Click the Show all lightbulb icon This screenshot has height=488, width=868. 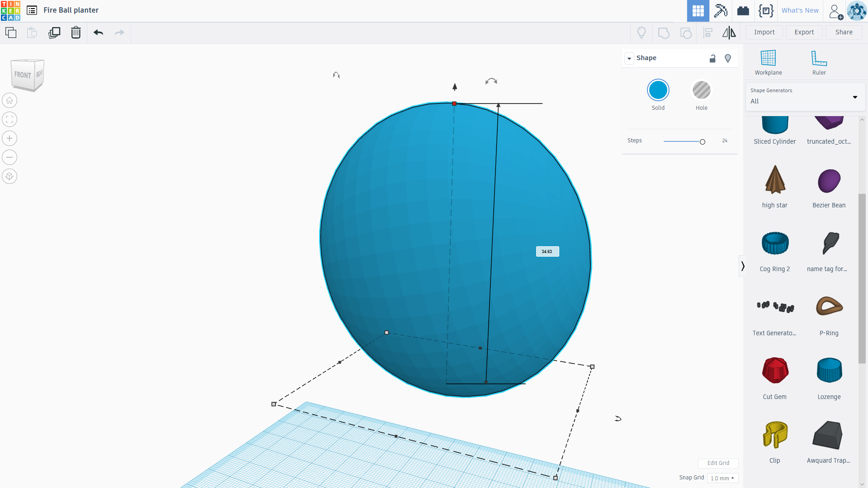click(x=642, y=33)
